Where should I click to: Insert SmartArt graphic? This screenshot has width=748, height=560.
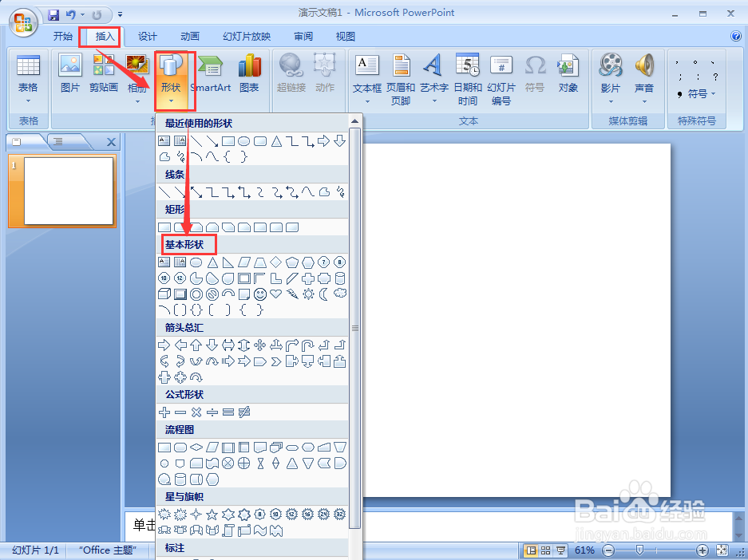[x=211, y=74]
